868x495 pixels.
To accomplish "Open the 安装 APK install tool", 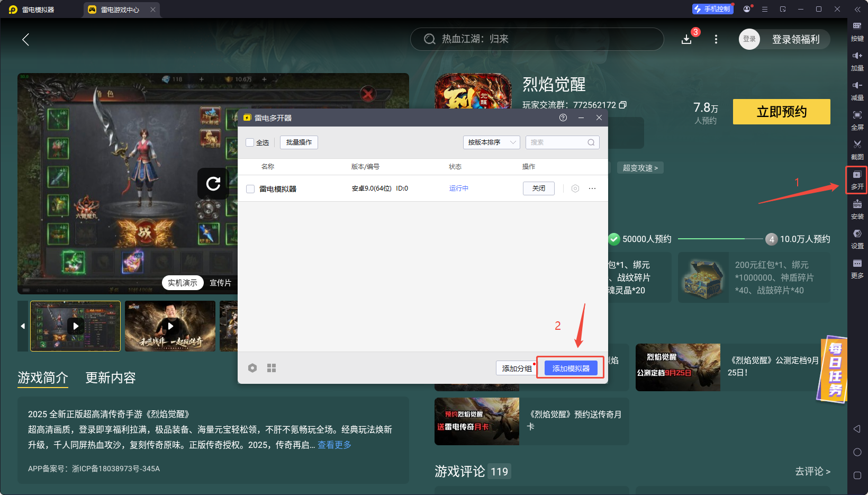I will pyautogui.click(x=857, y=210).
